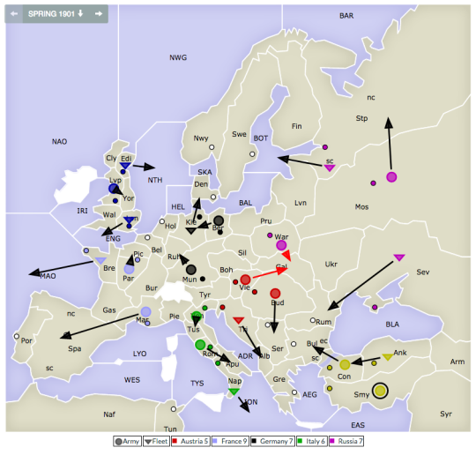Click the Fleet legend item
Screen dimensions: 476x455
[156, 441]
